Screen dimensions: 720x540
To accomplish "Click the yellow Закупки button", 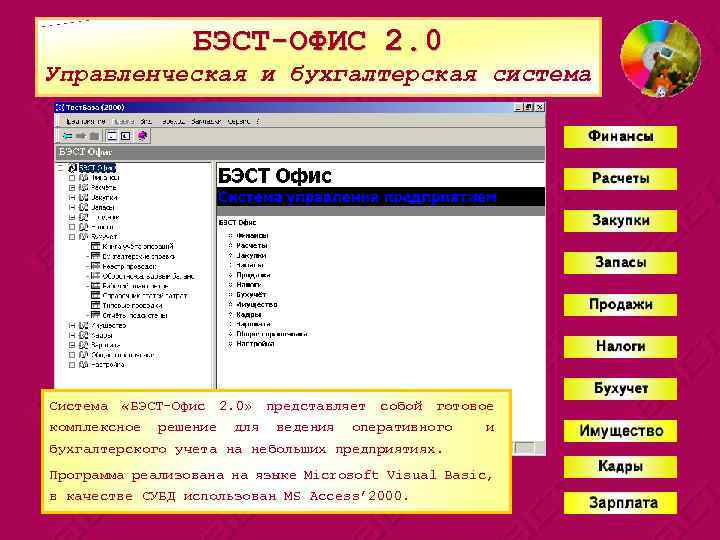I will coord(620,220).
